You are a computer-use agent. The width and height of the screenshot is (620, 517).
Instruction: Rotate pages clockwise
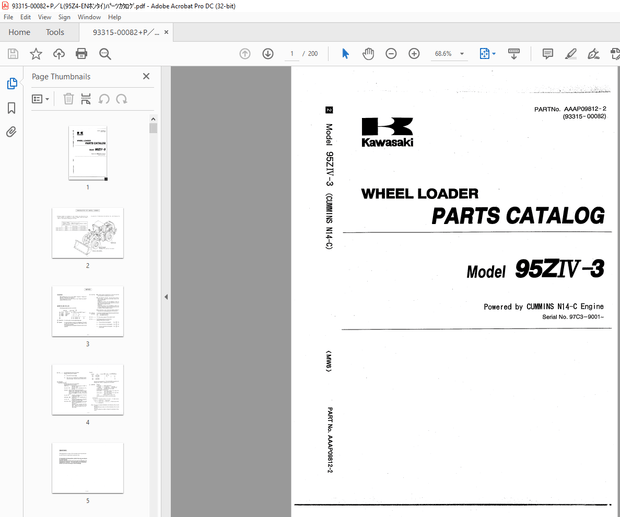(x=121, y=99)
